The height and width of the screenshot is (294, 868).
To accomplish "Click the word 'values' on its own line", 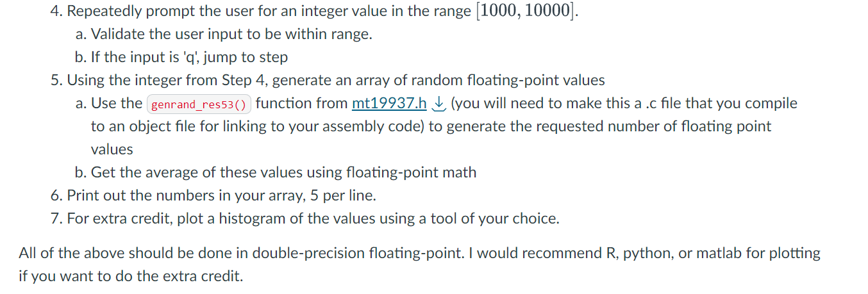I will click(112, 149).
